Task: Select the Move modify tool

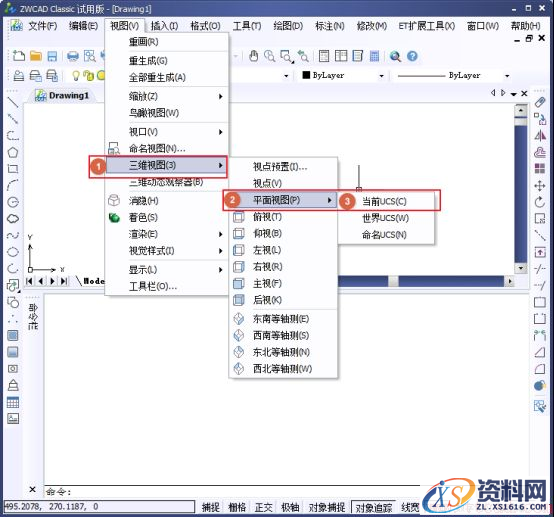Action: [x=540, y=186]
